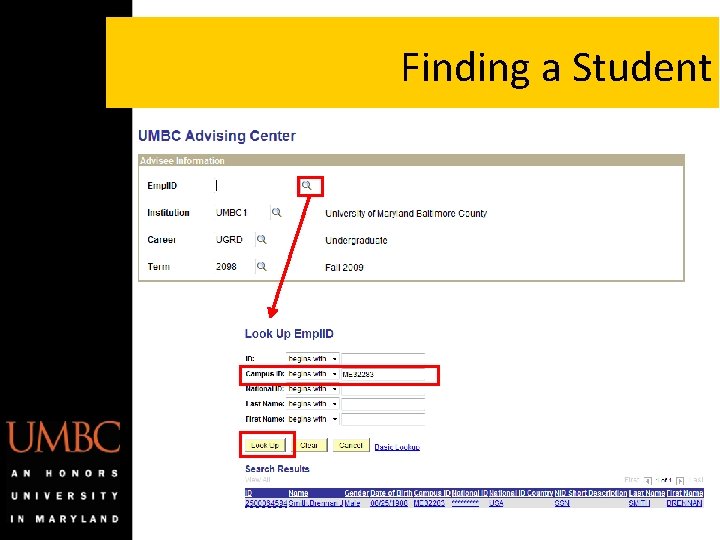Click the SMITH last name result cell

pos(640,503)
